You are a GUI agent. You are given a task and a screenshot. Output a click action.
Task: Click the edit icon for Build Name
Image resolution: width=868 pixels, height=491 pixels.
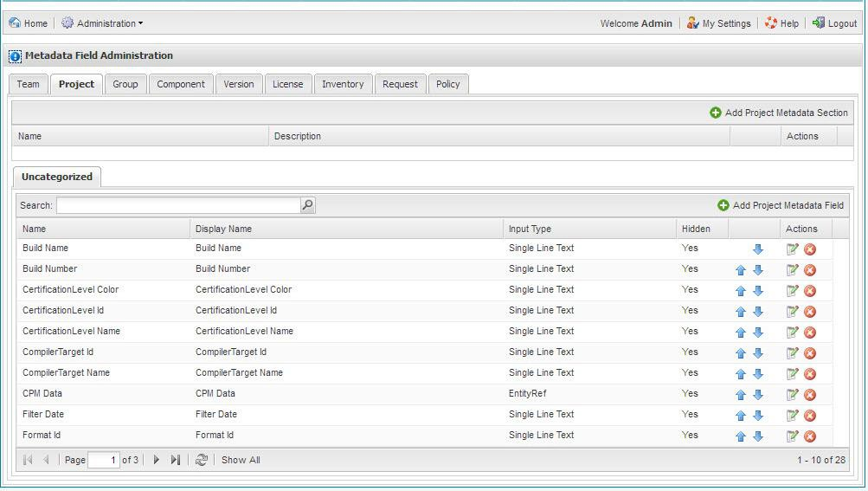click(792, 249)
